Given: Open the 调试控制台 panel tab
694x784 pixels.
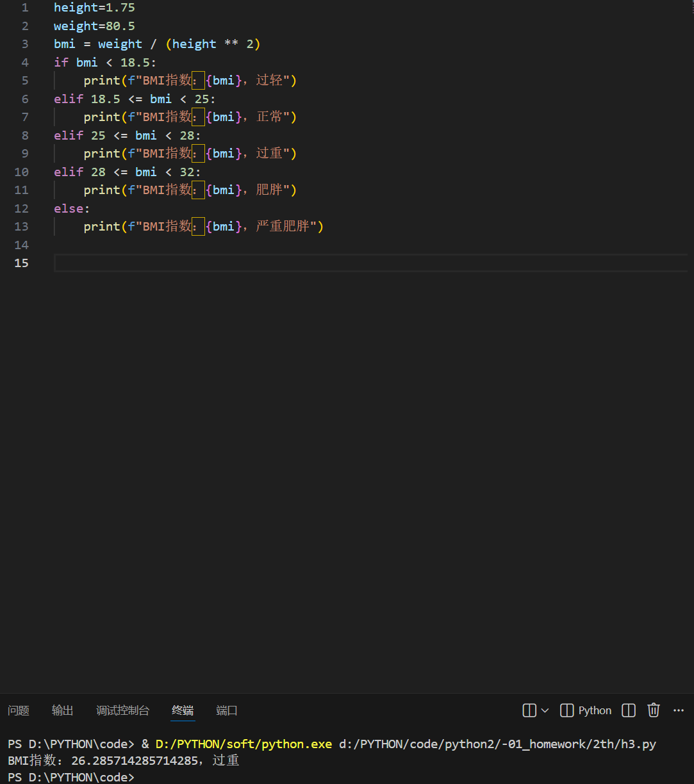Looking at the screenshot, I should click(x=122, y=710).
